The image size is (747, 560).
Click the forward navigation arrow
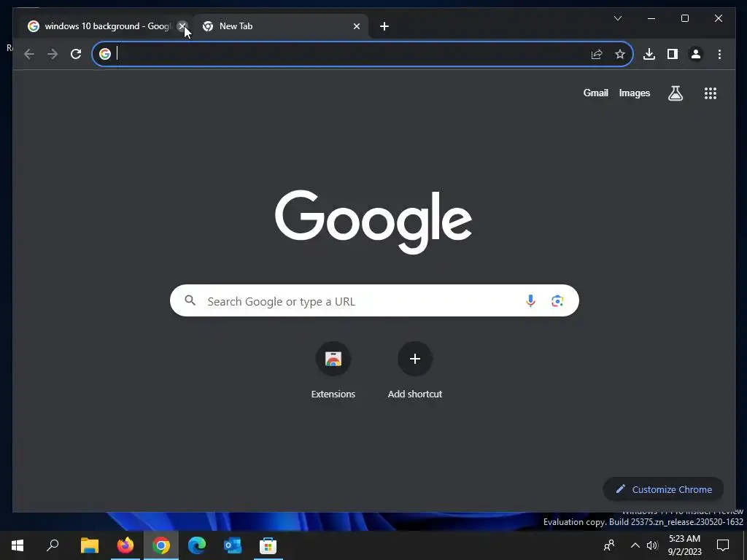pos(53,54)
